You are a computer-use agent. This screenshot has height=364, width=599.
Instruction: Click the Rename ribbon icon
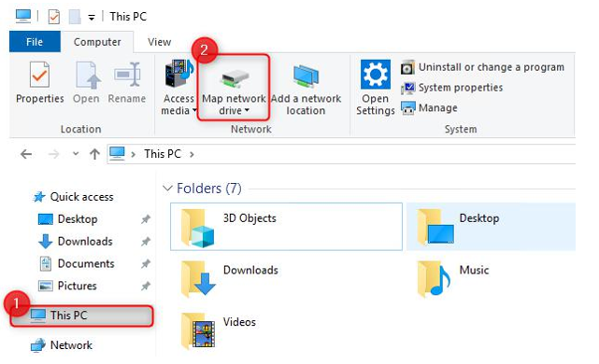(x=127, y=75)
